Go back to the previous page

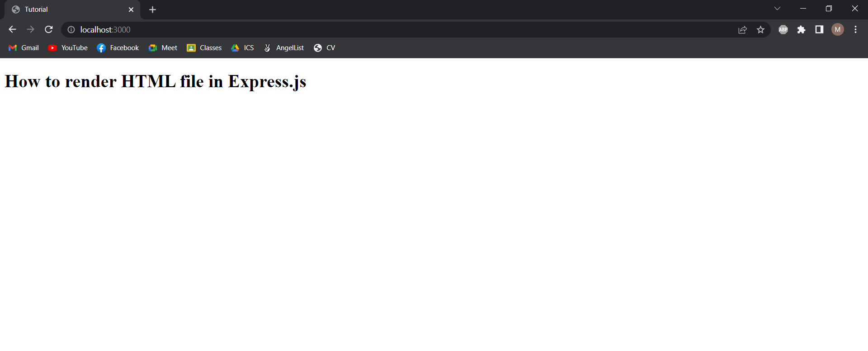point(12,29)
